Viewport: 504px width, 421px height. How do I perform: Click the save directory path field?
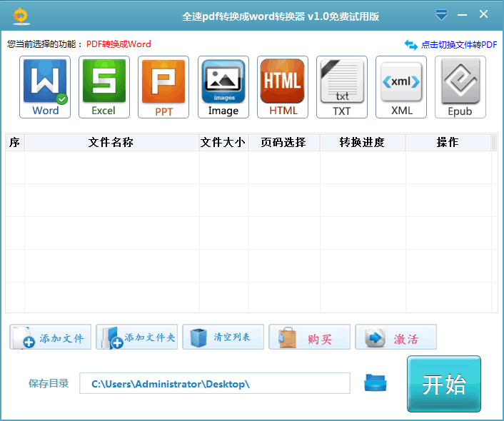(x=214, y=384)
